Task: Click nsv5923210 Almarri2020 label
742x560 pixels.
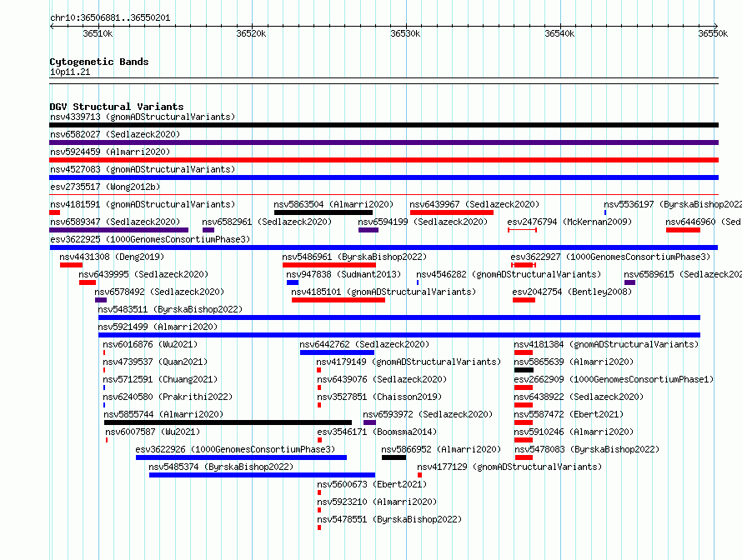Action: pos(377,502)
